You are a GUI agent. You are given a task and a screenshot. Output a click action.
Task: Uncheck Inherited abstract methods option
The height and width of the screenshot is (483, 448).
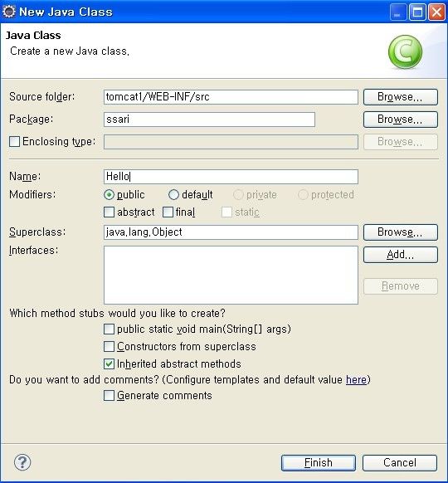[x=109, y=364]
